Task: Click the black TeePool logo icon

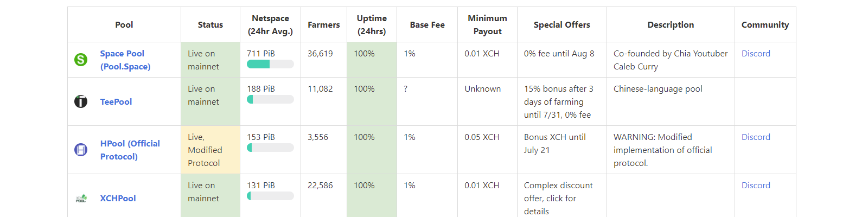Action: click(x=81, y=101)
